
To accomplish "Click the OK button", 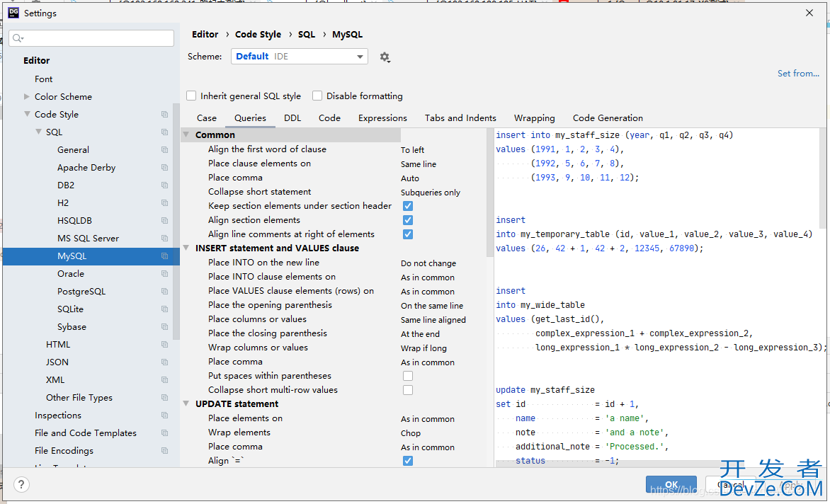I will click(671, 484).
